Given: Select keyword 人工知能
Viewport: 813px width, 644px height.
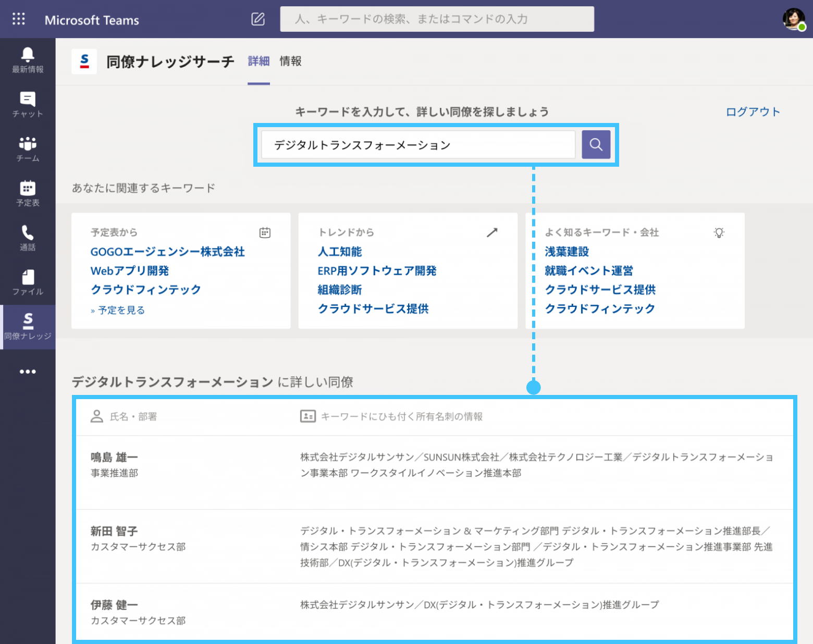Looking at the screenshot, I should tap(340, 252).
